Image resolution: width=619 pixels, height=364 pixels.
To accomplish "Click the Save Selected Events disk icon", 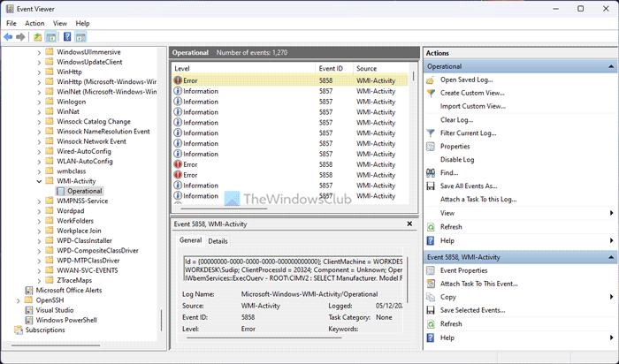I will [431, 310].
